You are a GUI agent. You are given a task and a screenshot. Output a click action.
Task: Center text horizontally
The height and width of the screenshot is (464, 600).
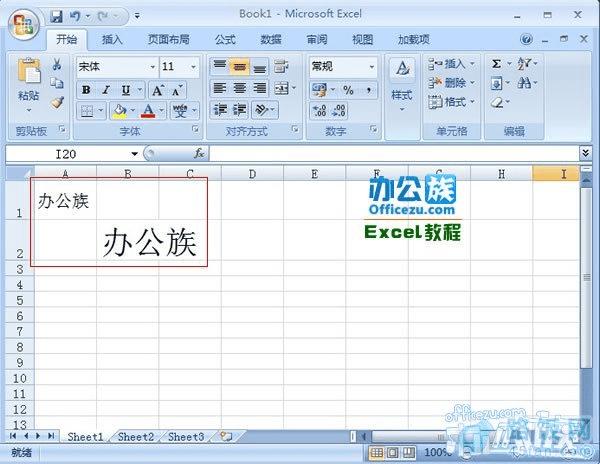[240, 88]
